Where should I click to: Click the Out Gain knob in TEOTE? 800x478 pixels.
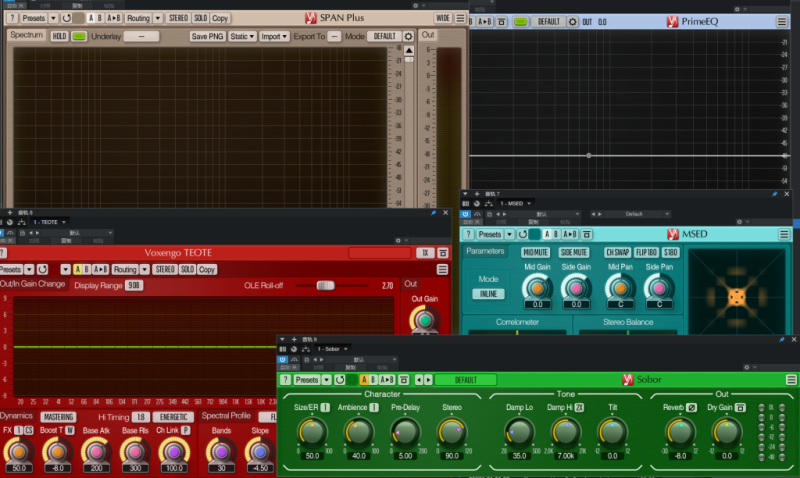425,318
